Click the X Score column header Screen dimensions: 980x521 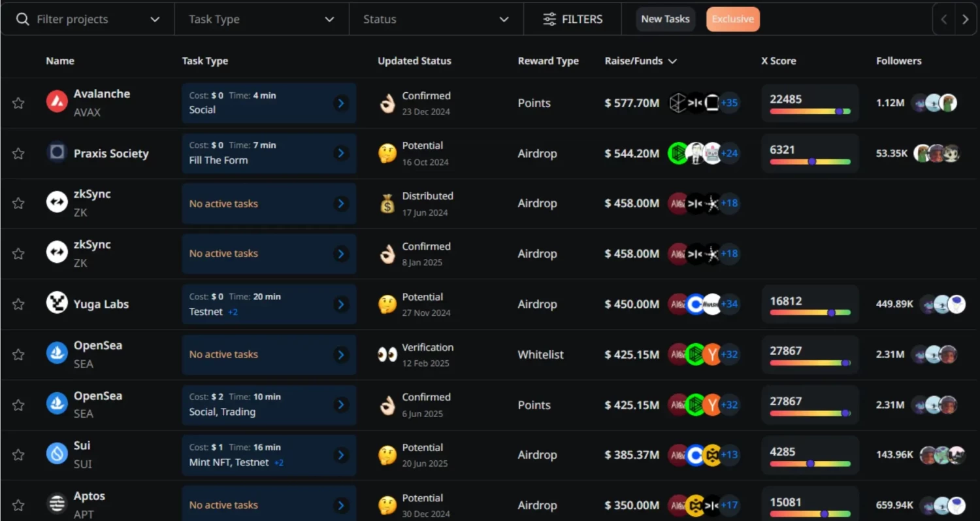779,61
